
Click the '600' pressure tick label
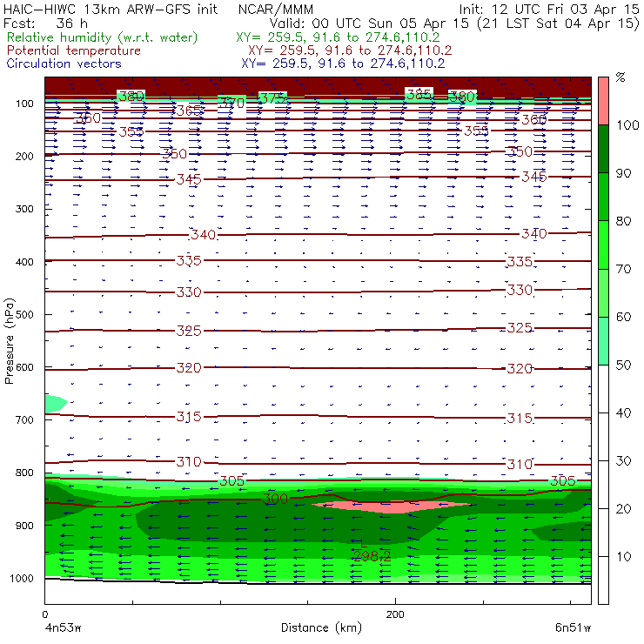pos(24,367)
